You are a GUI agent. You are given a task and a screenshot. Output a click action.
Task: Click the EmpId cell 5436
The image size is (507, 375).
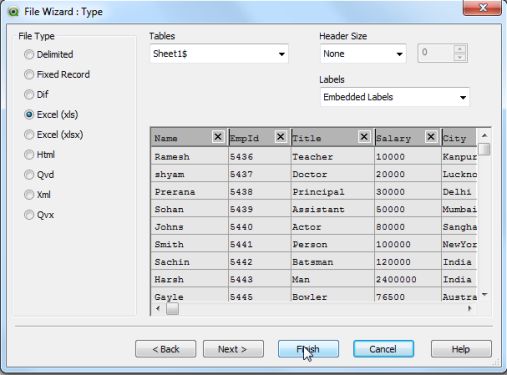coord(260,156)
